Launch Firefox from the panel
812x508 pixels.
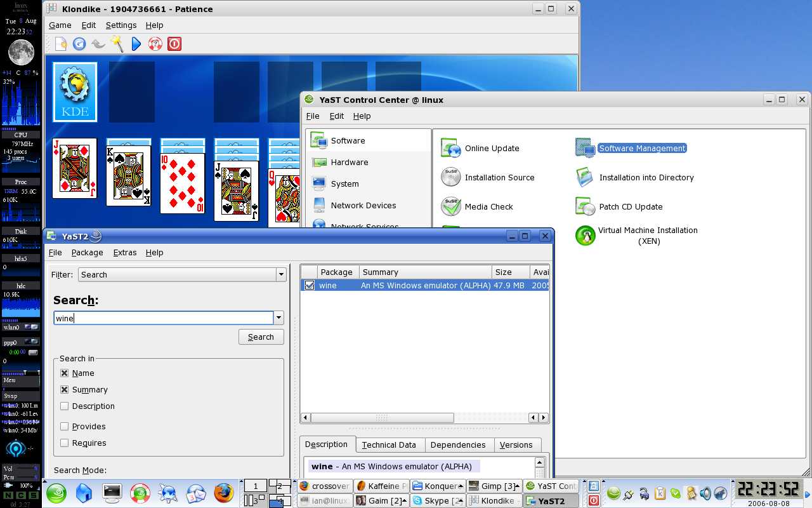pyautogui.click(x=223, y=493)
